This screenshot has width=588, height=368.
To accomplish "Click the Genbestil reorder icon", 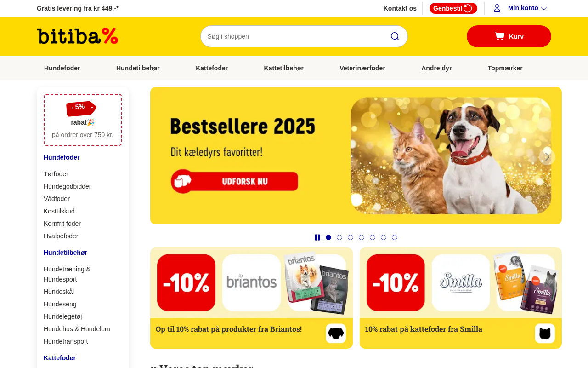I will pyautogui.click(x=468, y=8).
